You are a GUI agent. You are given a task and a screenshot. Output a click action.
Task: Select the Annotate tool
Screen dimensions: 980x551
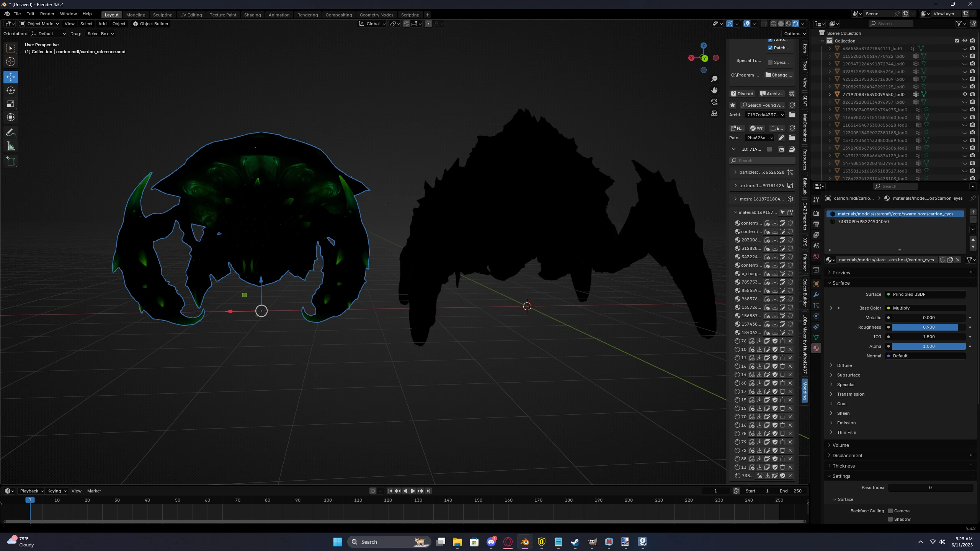point(11,133)
